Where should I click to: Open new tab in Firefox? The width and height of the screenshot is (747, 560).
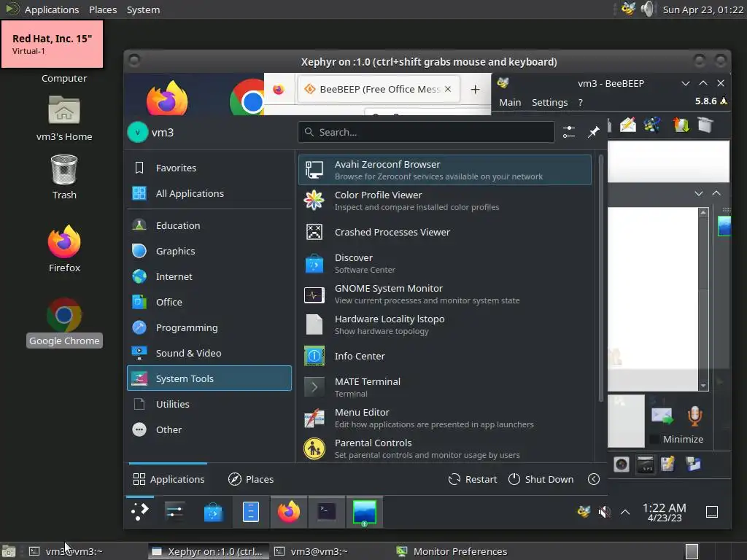click(x=475, y=89)
